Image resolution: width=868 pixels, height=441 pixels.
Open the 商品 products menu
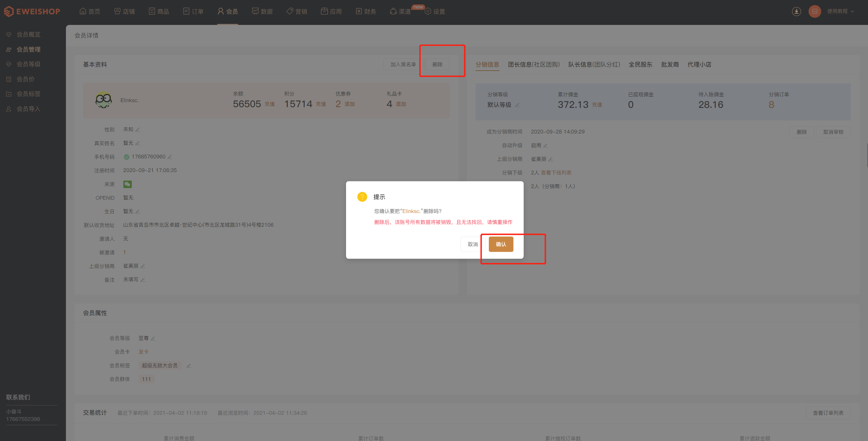click(x=159, y=11)
